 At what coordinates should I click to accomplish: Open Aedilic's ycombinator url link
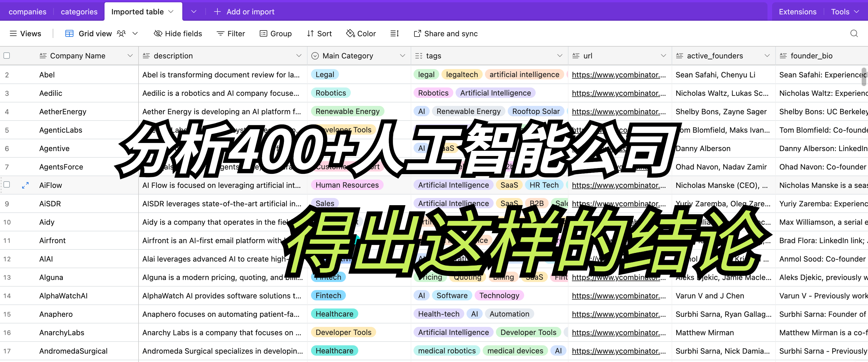[619, 93]
